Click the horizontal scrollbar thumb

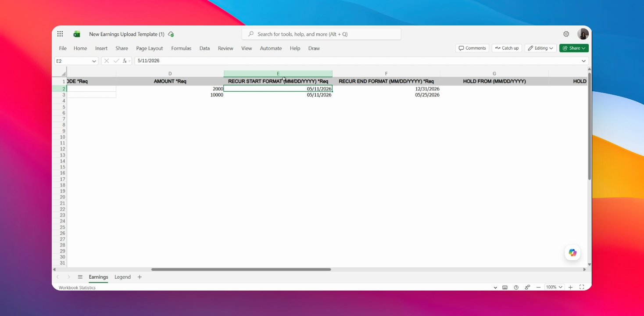241,269
